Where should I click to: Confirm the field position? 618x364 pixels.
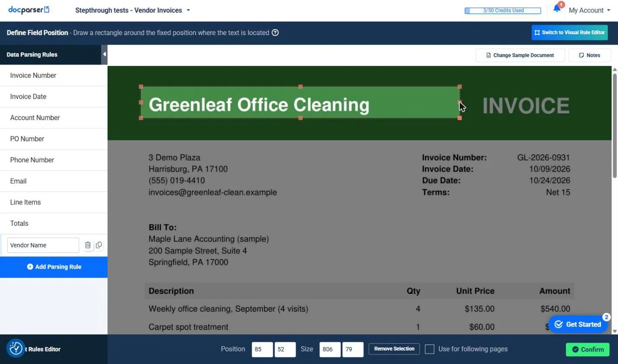[x=588, y=349]
